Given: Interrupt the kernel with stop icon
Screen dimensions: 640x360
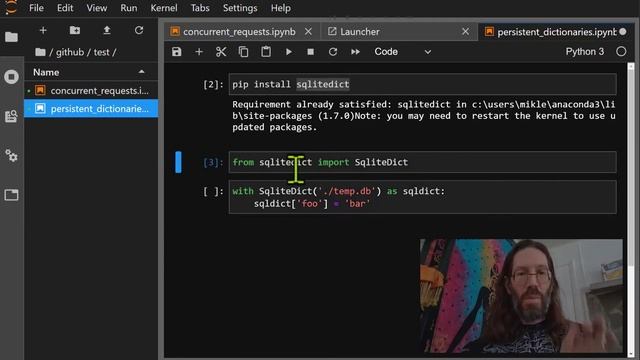Looking at the screenshot, I should pyautogui.click(x=311, y=52).
